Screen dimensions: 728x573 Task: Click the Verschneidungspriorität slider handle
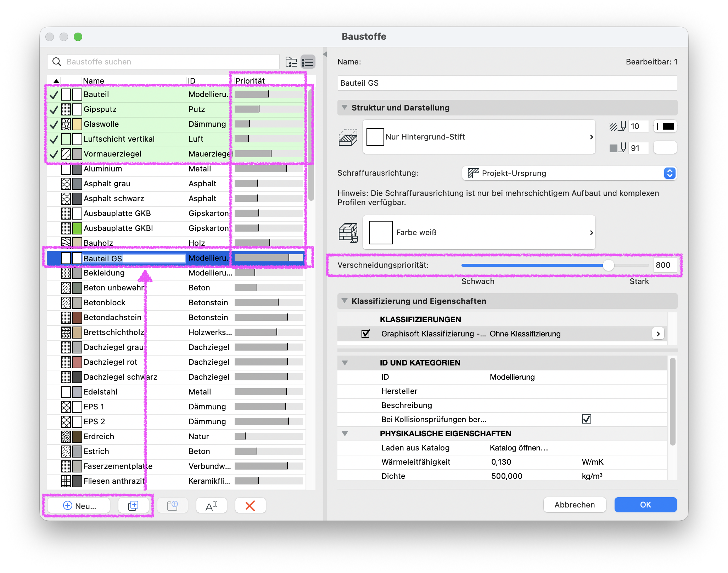pos(608,265)
